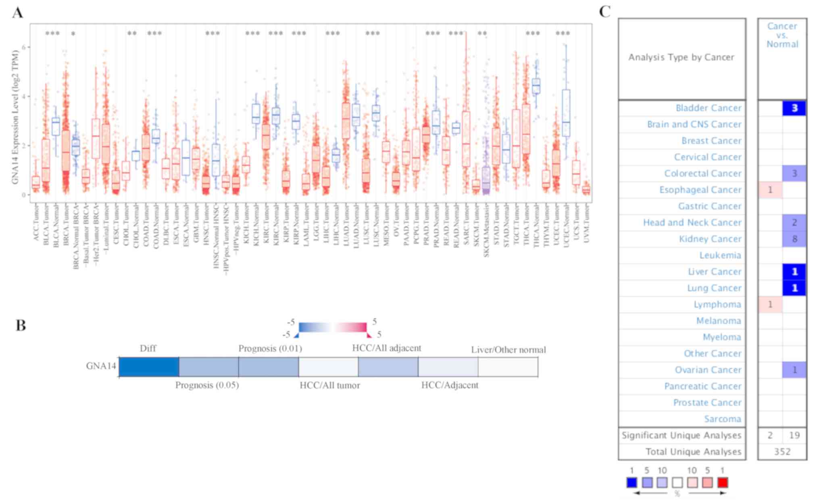
Task: Click the dark blue Bladder Cancer cell 3
Action: coord(794,108)
